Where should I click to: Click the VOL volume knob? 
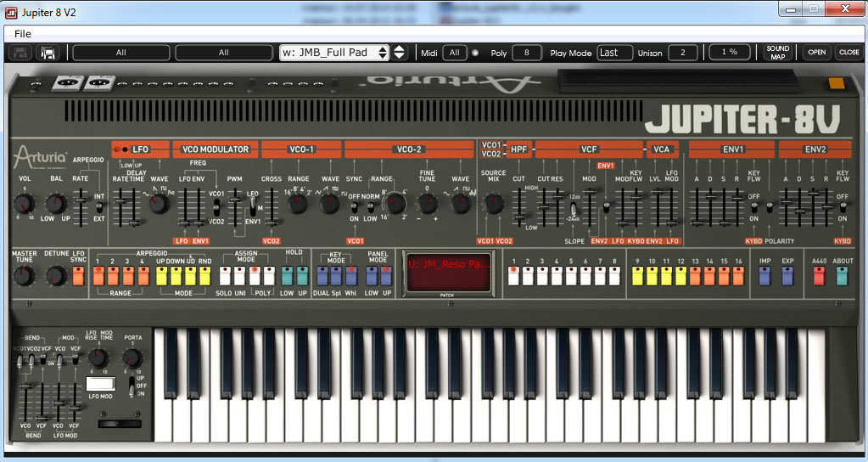[x=25, y=203]
